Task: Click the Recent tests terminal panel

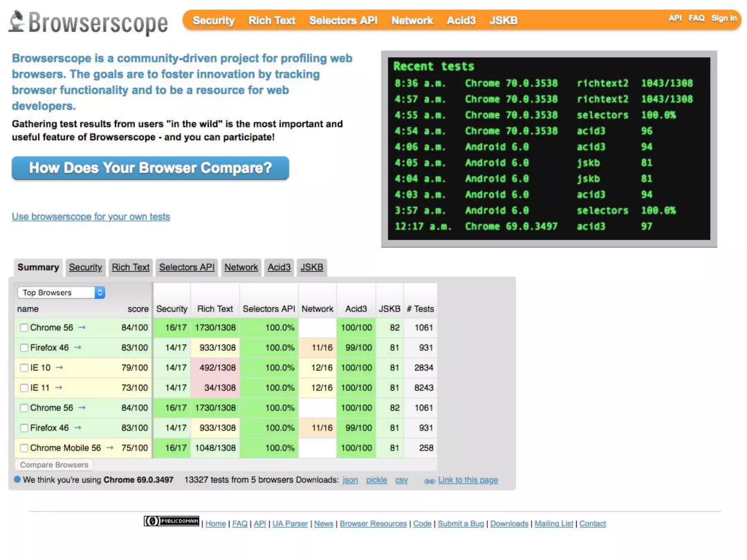Action: click(x=549, y=148)
